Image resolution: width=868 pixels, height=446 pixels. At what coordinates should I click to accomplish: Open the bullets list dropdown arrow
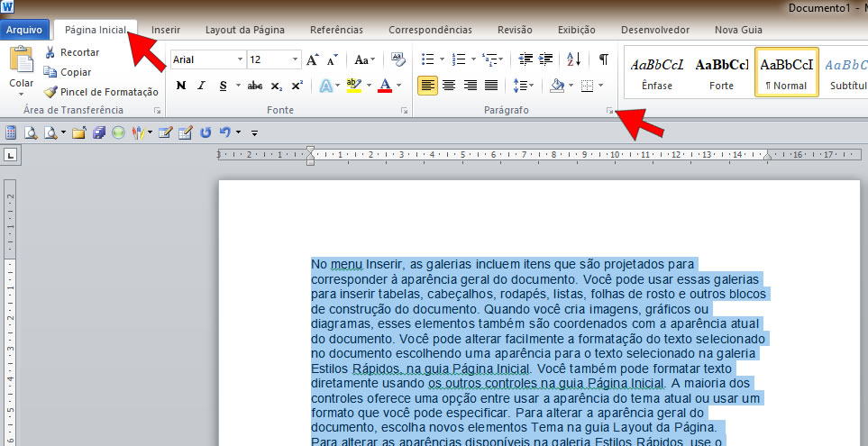[x=442, y=59]
